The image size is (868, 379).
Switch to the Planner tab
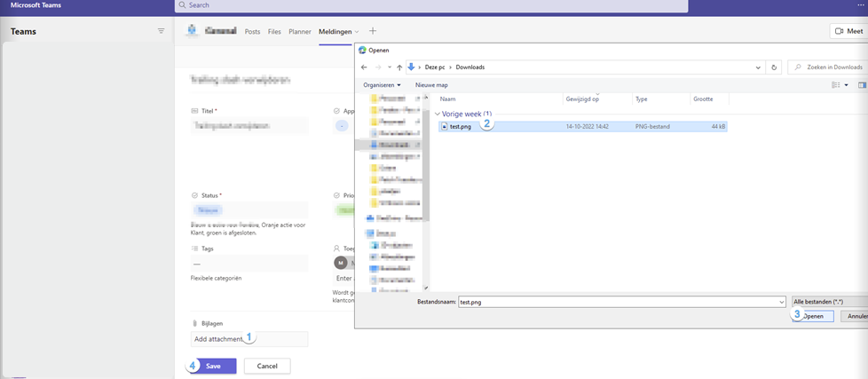click(300, 31)
